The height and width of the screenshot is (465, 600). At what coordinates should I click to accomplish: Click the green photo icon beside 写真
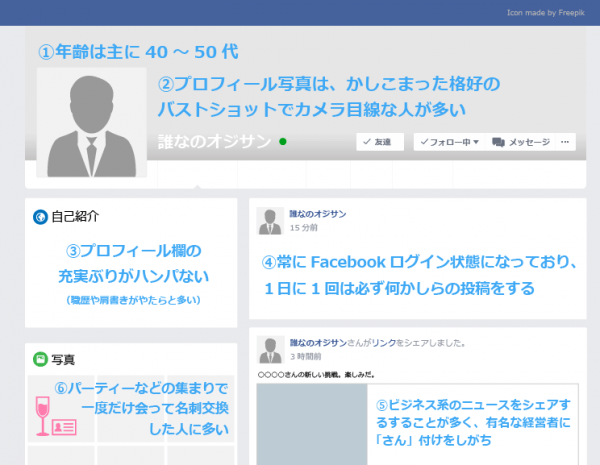(x=40, y=359)
